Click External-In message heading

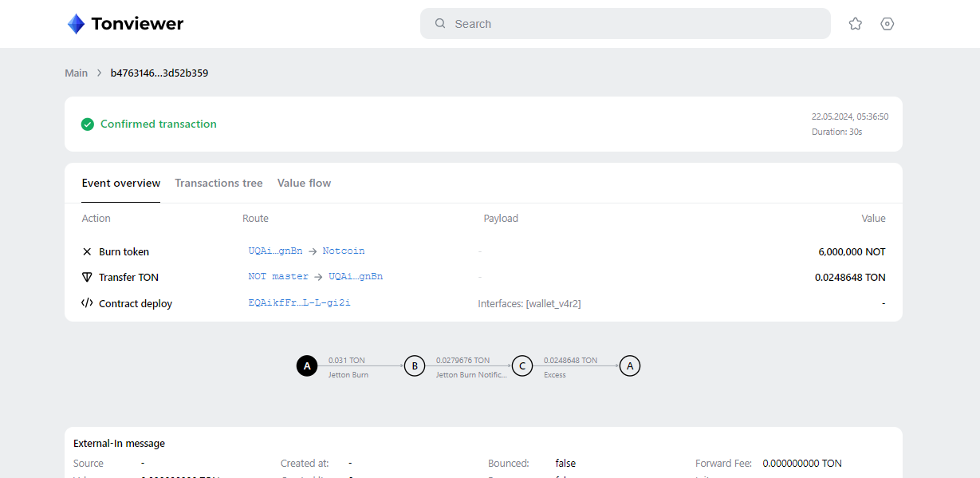(119, 444)
